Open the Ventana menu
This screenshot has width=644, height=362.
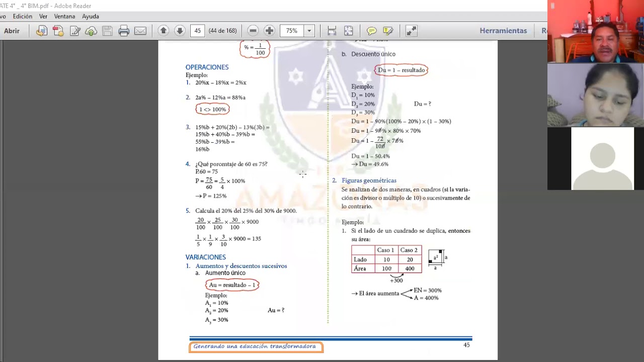[64, 16]
